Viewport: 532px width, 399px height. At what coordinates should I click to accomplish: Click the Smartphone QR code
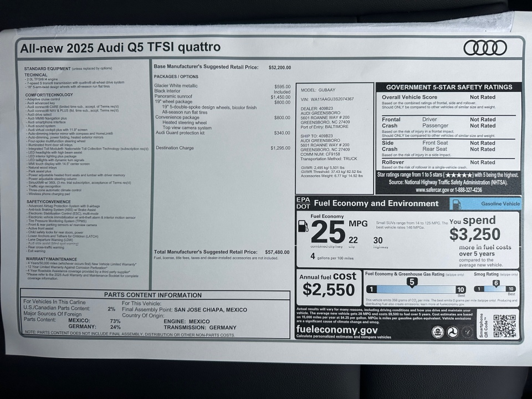click(x=504, y=326)
